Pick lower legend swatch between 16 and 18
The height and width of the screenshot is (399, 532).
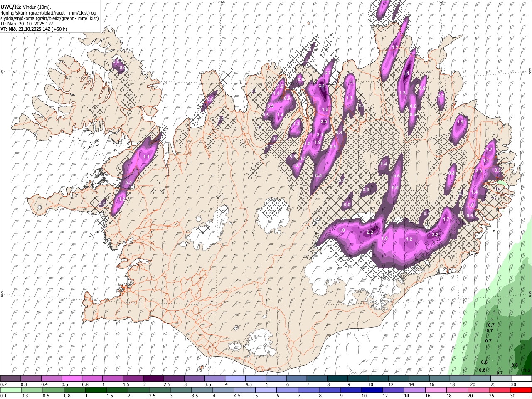[x=435, y=390]
